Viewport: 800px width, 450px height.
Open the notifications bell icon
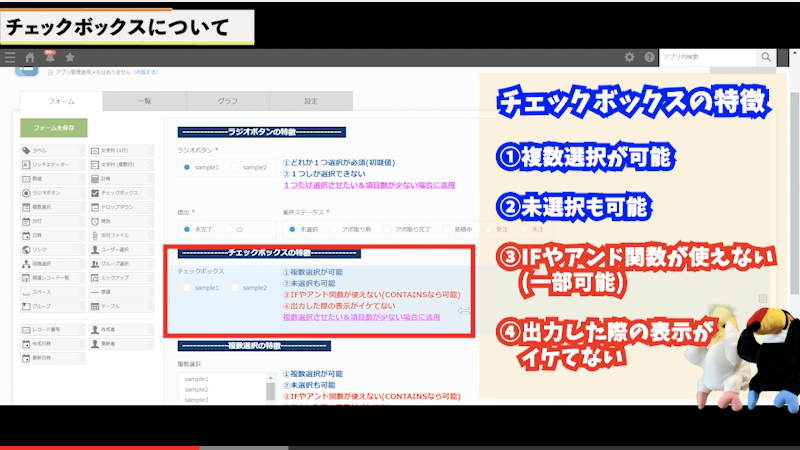click(x=49, y=58)
